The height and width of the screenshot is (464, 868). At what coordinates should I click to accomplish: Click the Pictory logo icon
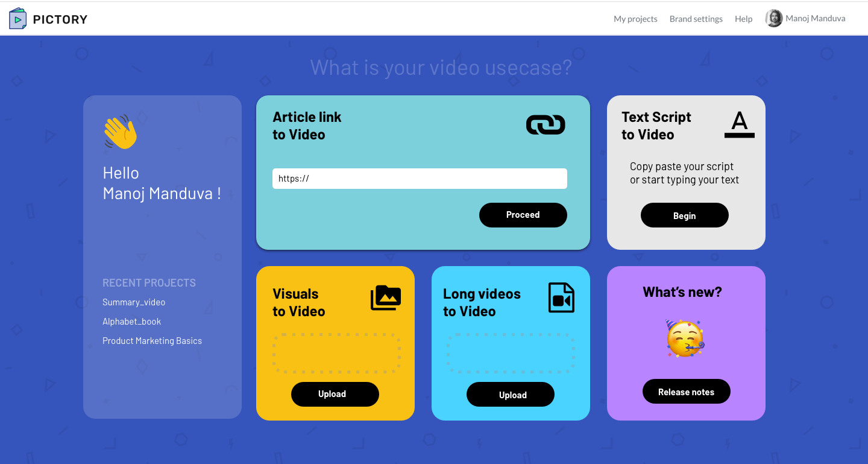[x=18, y=19]
